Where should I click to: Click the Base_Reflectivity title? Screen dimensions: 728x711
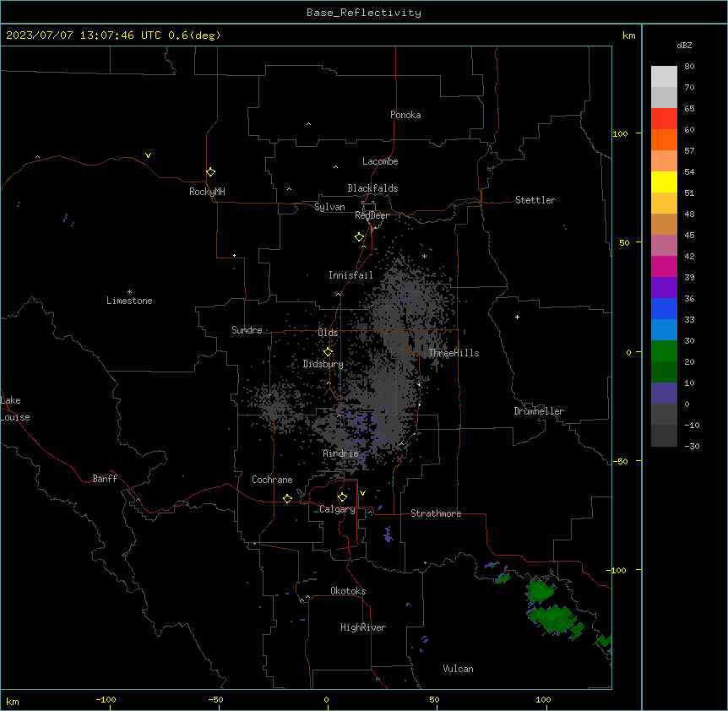coord(364,13)
